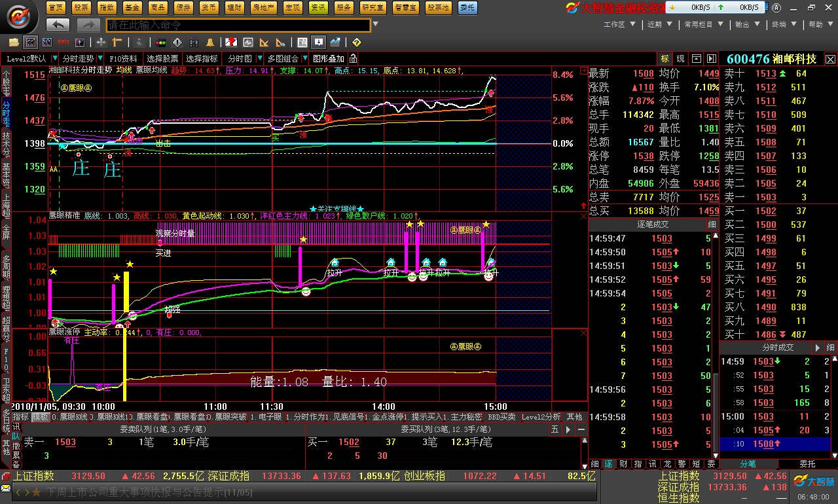Click the 选择指标 button
This screenshot has height=504, width=838.
202,58
